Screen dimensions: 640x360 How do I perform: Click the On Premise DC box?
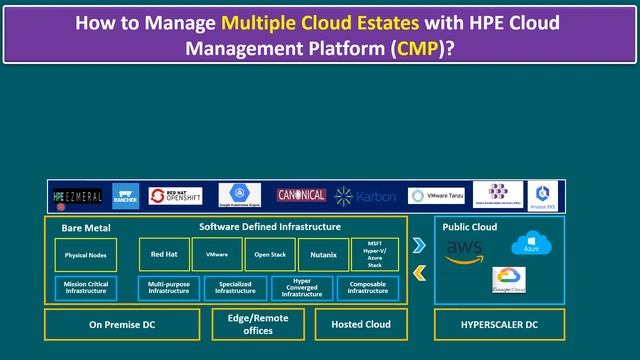pyautogui.click(x=122, y=324)
